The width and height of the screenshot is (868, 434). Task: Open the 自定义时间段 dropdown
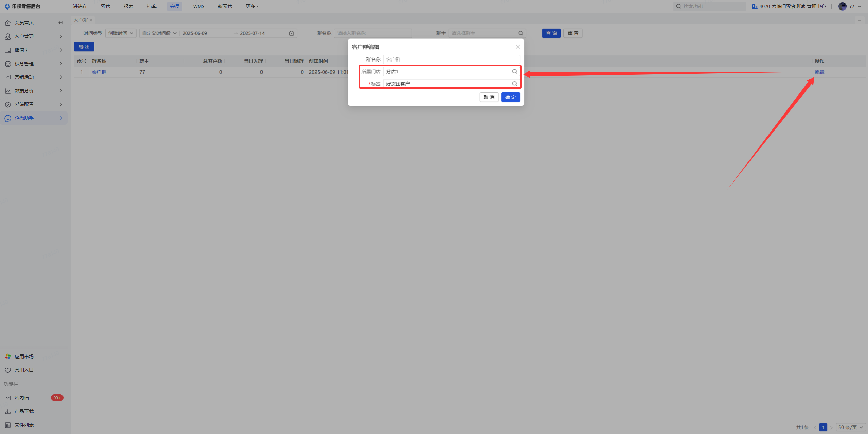click(x=159, y=33)
